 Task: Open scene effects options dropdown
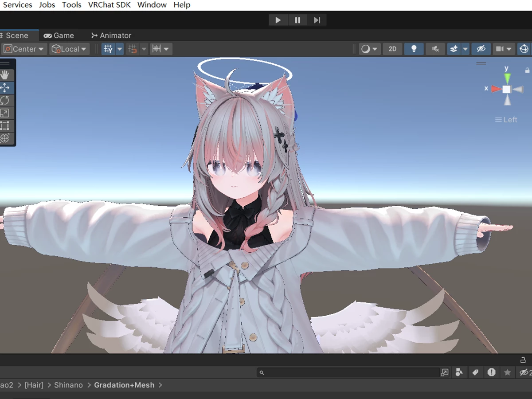(x=465, y=49)
